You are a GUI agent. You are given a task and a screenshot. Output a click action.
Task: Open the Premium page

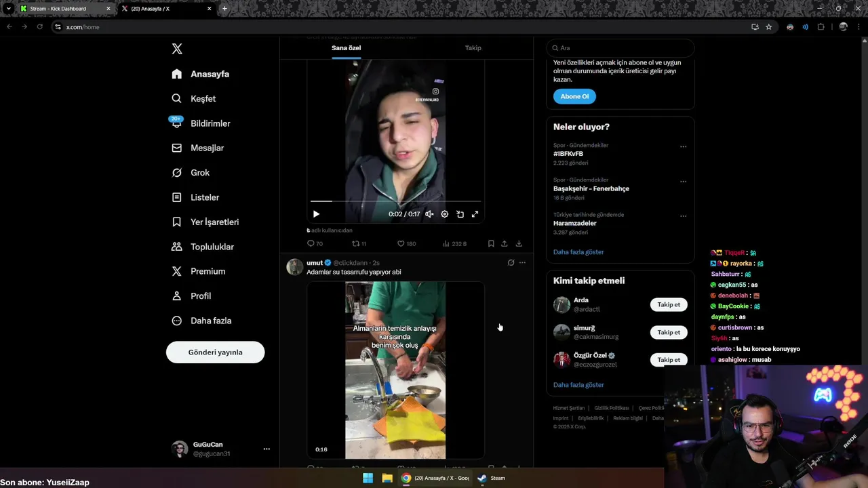(x=198, y=271)
